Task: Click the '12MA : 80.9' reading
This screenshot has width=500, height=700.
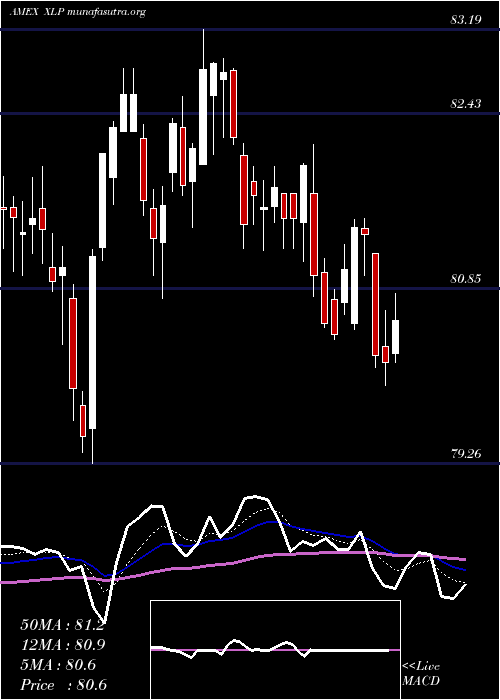Action: tap(62, 645)
